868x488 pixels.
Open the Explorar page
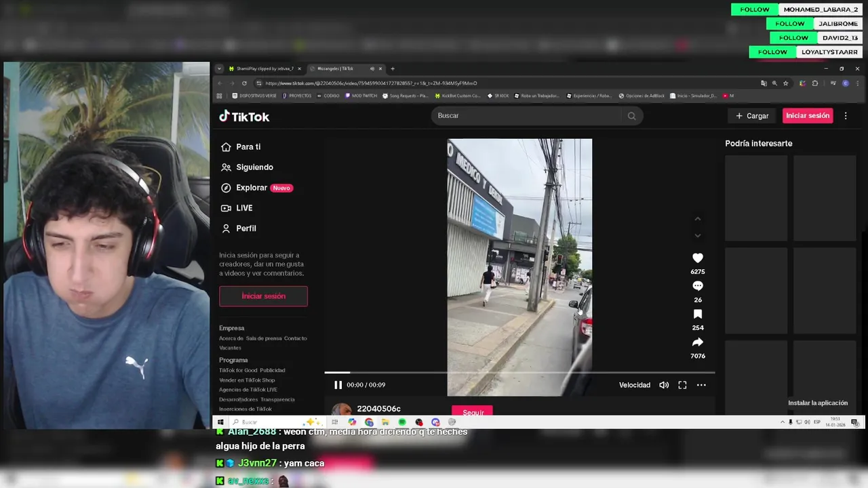tap(257, 188)
